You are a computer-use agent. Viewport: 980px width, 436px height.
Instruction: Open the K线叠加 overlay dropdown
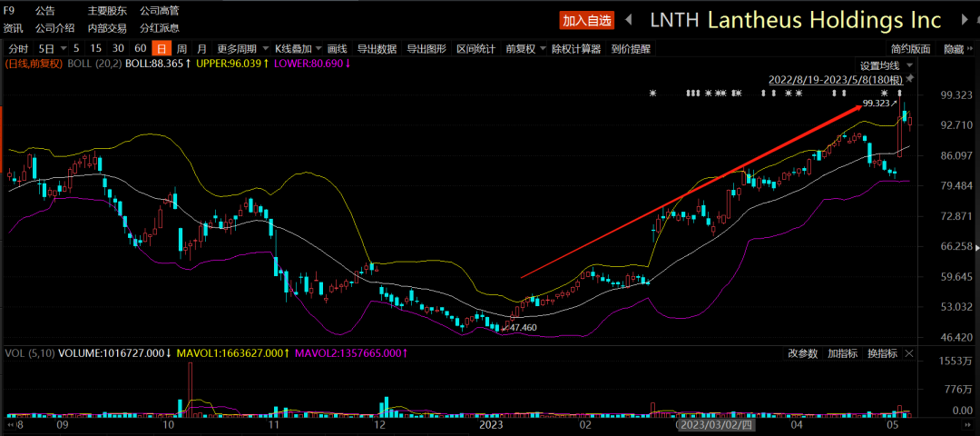tap(297, 49)
